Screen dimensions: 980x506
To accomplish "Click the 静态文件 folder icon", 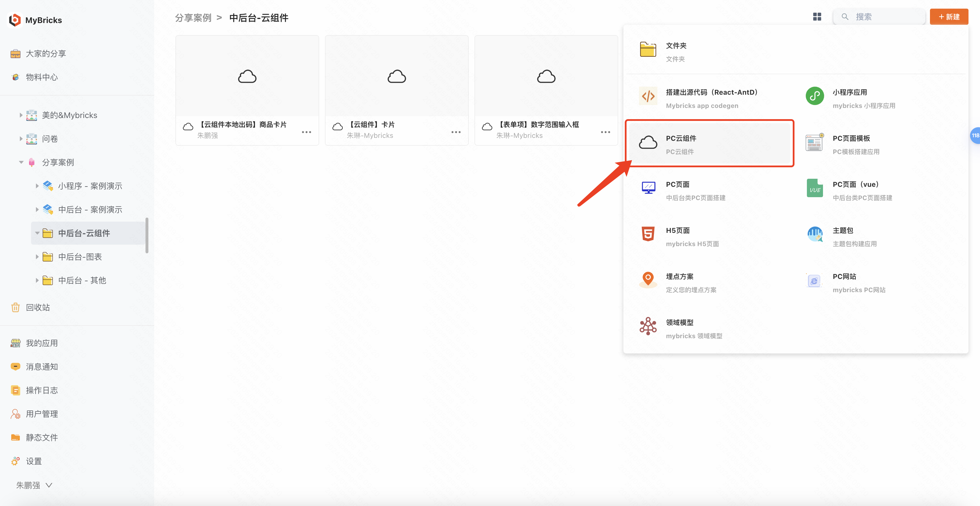I will [15, 437].
